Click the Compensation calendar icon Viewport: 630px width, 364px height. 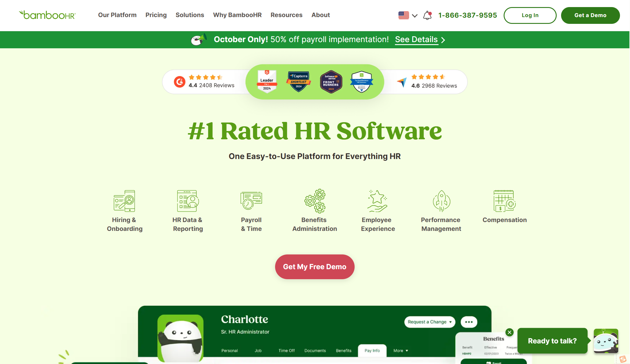pyautogui.click(x=504, y=201)
